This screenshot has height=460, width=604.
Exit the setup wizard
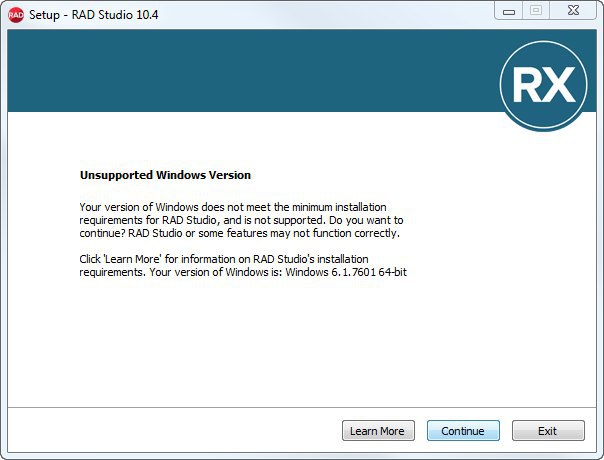point(548,430)
